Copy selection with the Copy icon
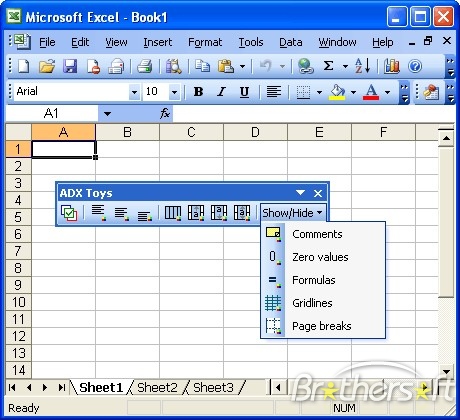 [202, 66]
